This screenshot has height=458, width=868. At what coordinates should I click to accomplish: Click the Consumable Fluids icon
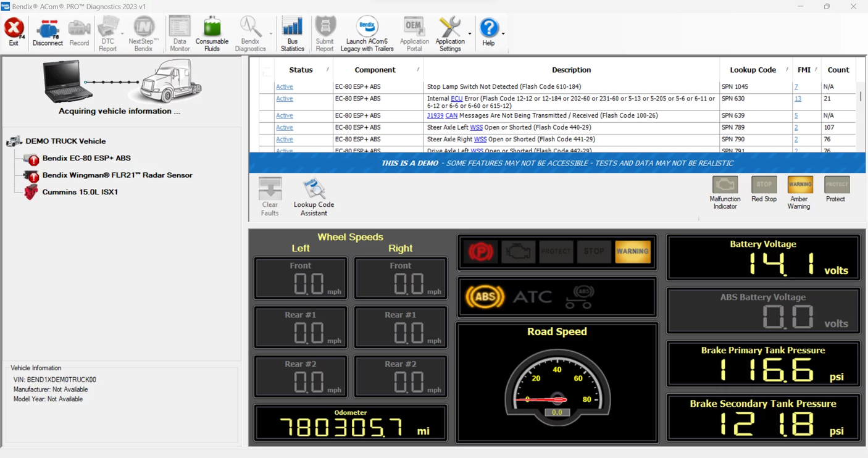(212, 32)
